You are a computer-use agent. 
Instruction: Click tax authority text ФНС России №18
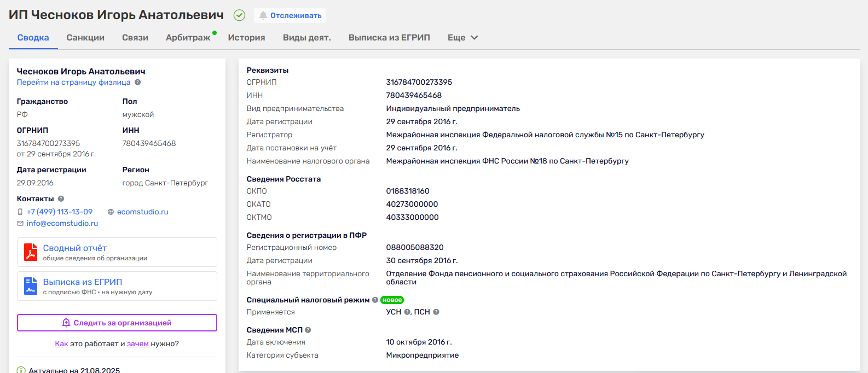pyautogui.click(x=507, y=161)
